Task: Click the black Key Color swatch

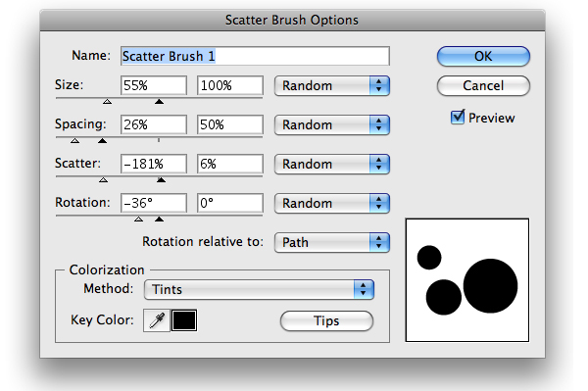Action: tap(184, 320)
